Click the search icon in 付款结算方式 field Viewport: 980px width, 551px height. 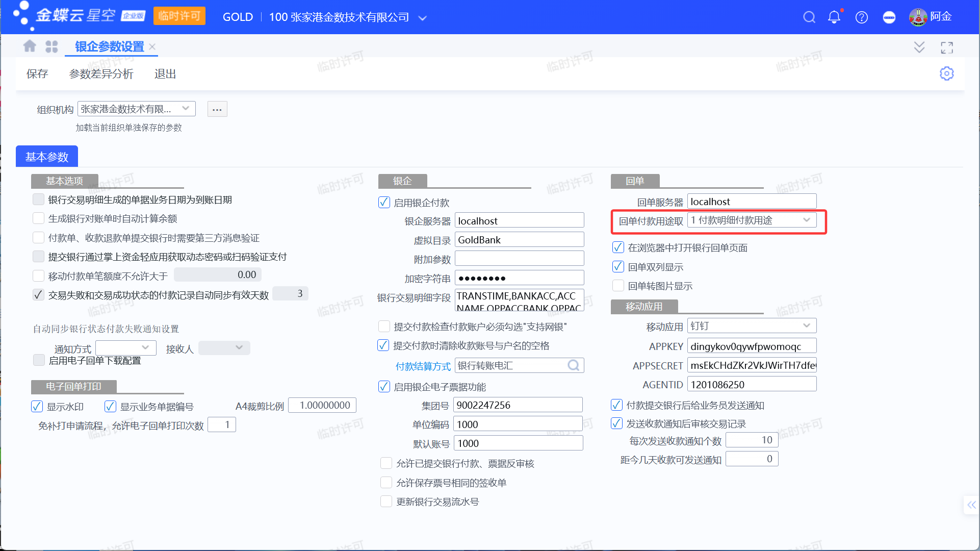(574, 365)
